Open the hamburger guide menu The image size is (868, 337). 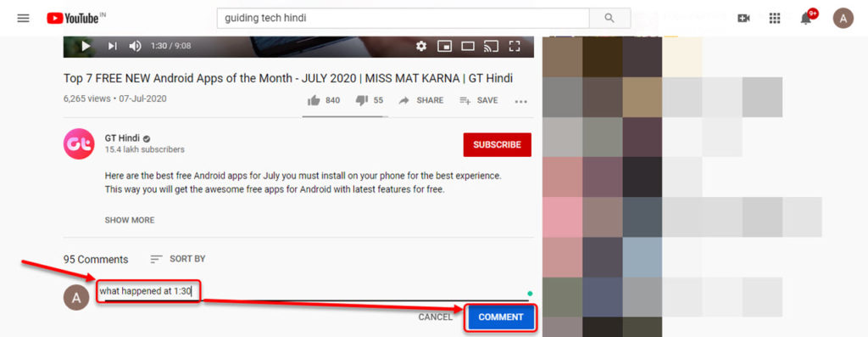click(23, 19)
